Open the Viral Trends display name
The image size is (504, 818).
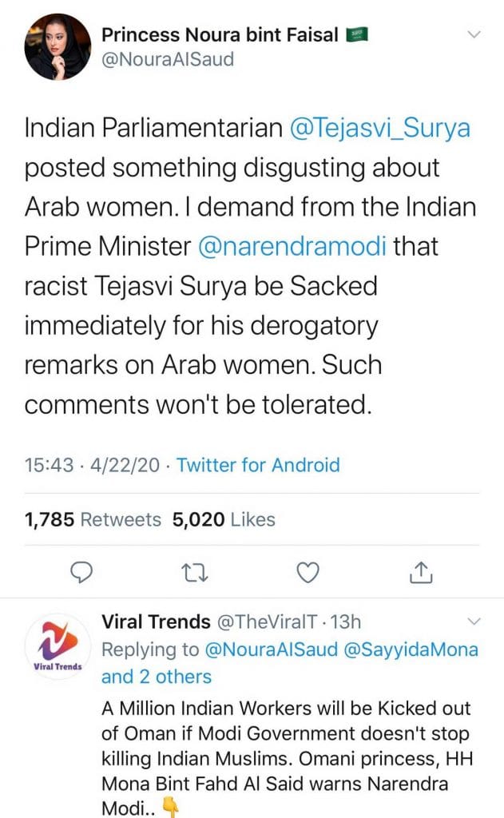(x=156, y=621)
